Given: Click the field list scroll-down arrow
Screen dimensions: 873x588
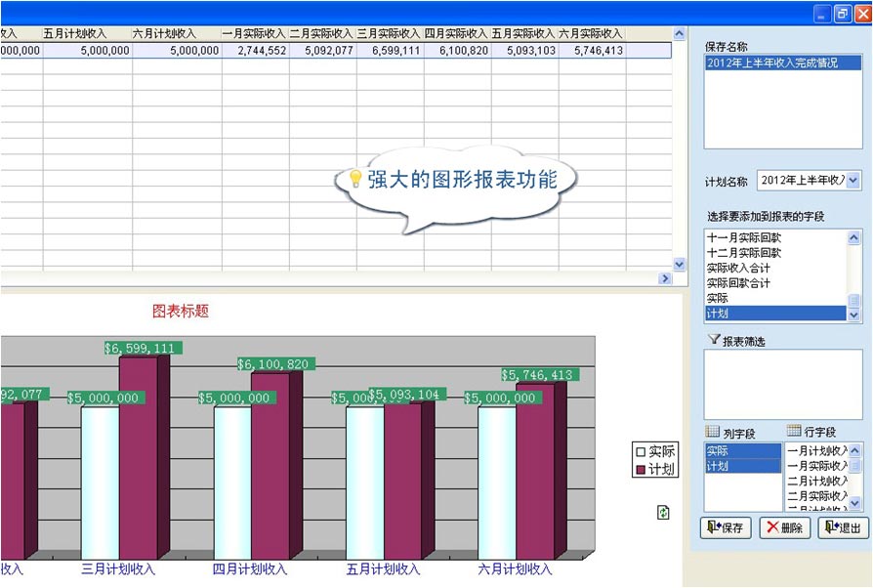Looking at the screenshot, I should (x=853, y=315).
